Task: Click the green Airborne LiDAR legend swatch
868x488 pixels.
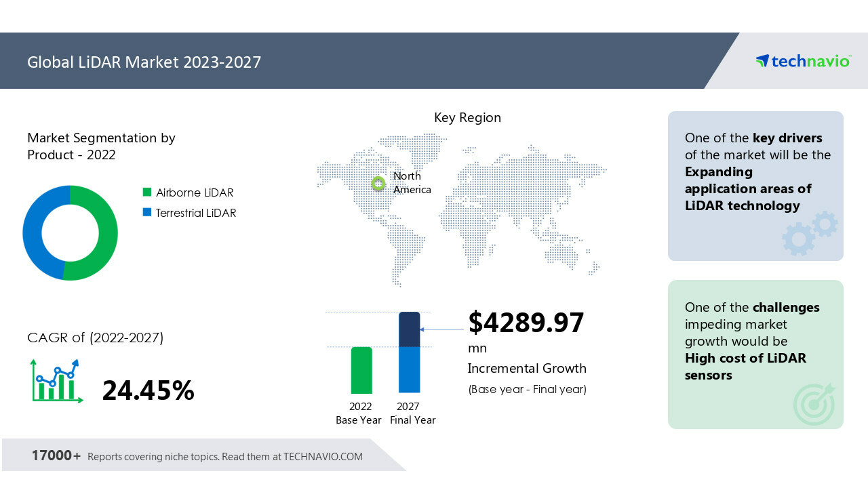Action: click(147, 192)
